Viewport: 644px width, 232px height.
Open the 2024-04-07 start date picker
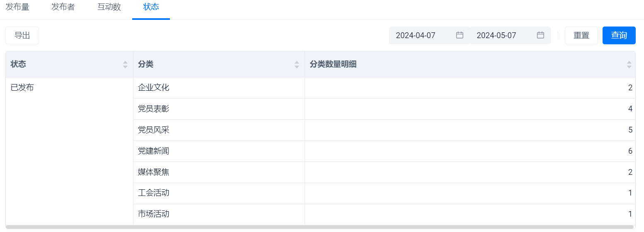pos(429,35)
